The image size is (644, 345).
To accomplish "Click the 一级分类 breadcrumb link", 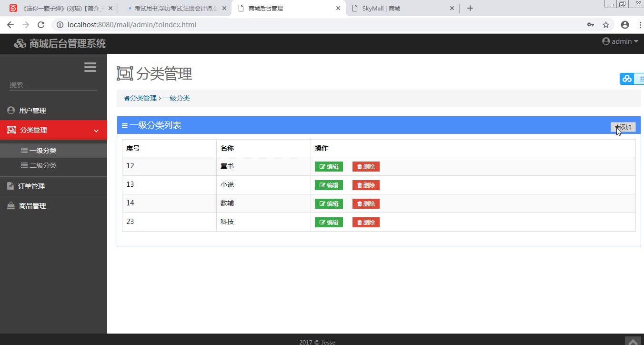I will tap(176, 98).
